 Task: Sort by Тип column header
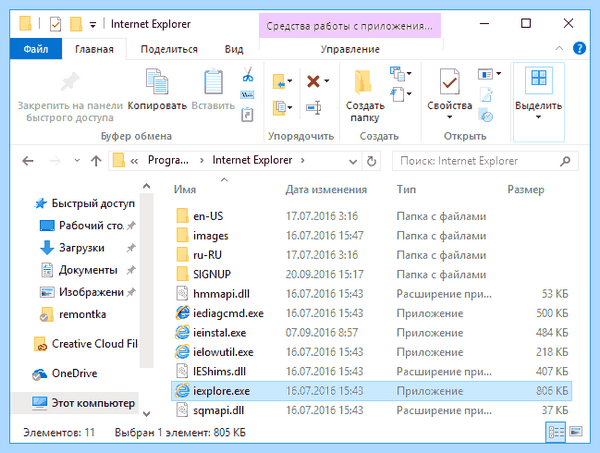pyautogui.click(x=406, y=190)
